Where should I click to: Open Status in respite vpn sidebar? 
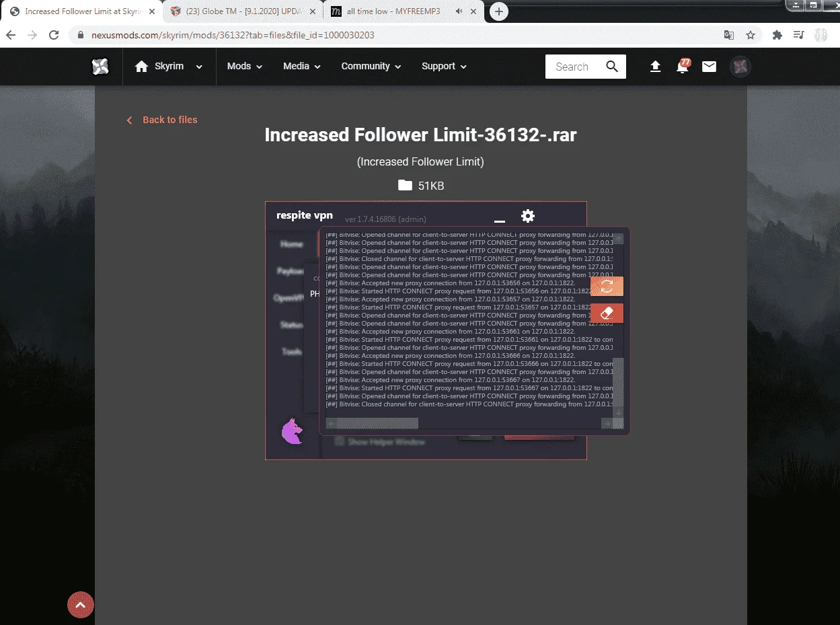[x=292, y=325]
